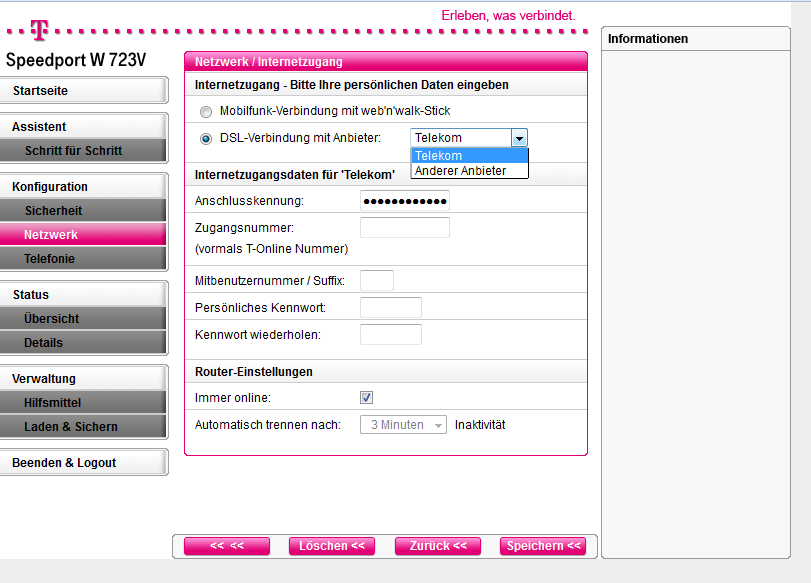Screen dimensions: 811x583
Task: Open the Assistent section
Action: tap(84, 127)
